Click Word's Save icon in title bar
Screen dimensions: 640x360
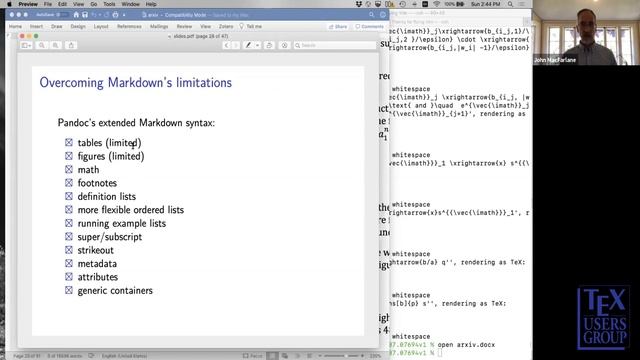tap(85, 15)
